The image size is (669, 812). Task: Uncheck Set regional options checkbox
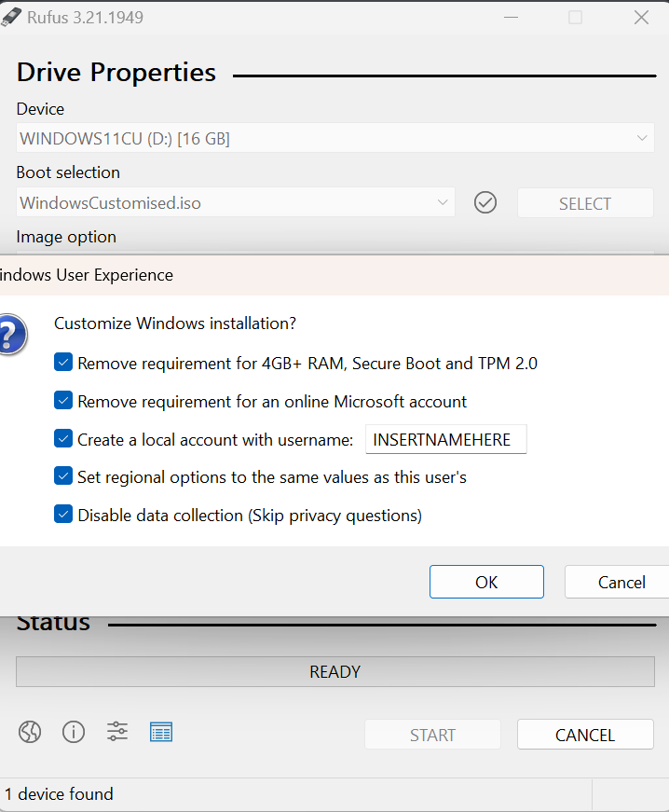coord(63,475)
